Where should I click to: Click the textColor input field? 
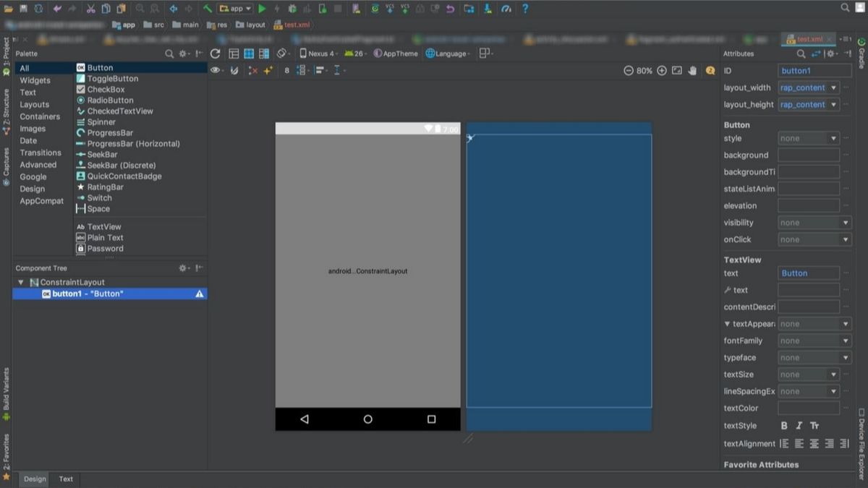[x=809, y=408]
